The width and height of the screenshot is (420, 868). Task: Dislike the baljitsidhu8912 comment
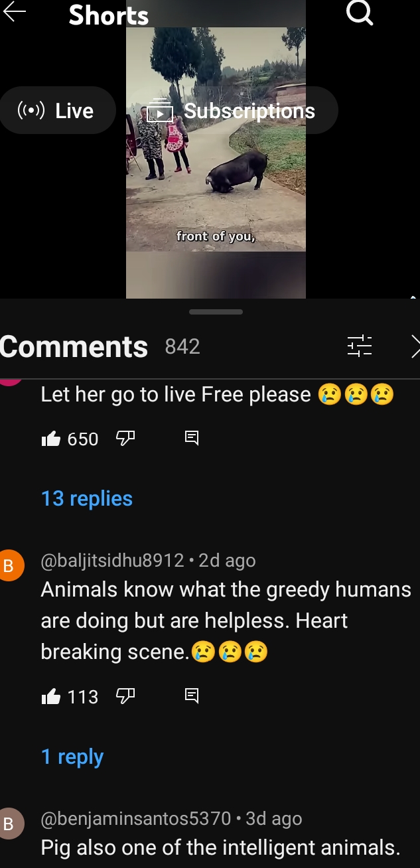click(125, 696)
